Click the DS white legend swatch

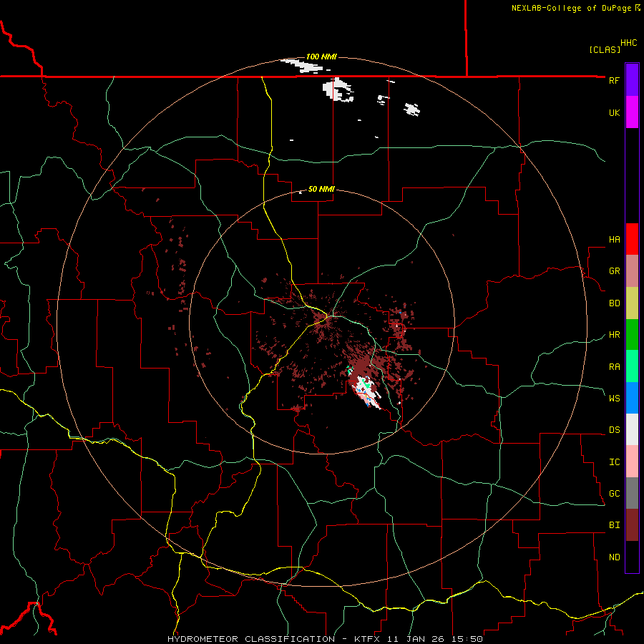(x=632, y=429)
